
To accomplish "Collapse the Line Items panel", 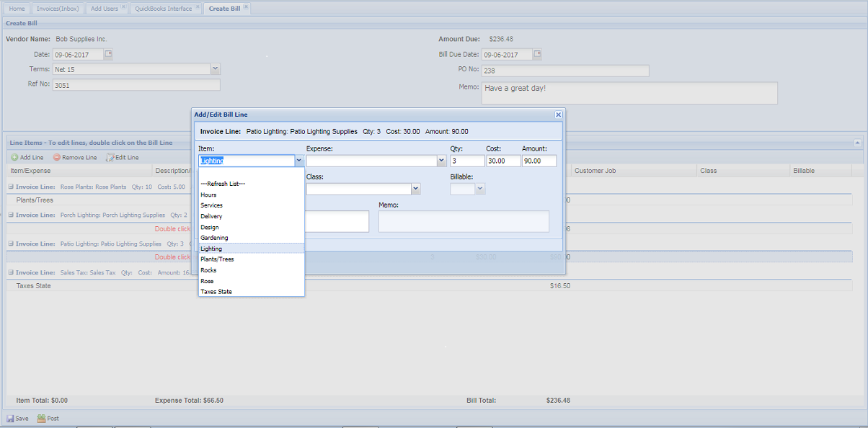I will pos(857,143).
